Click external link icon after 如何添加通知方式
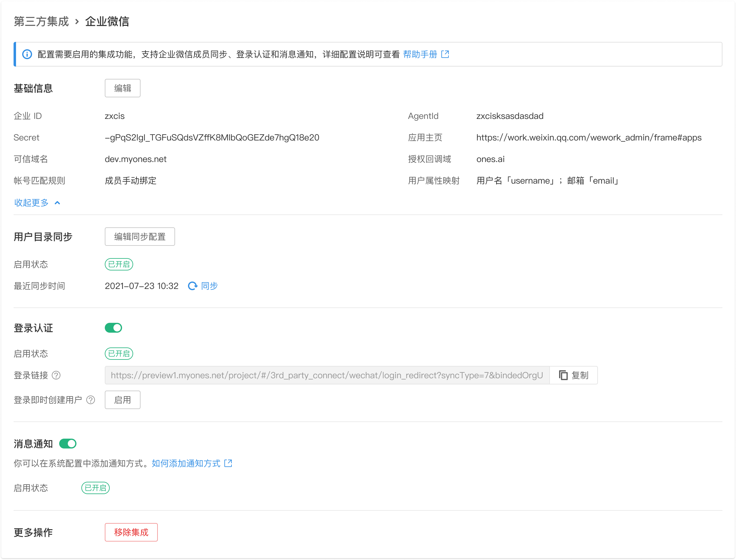736x560 pixels. (228, 463)
